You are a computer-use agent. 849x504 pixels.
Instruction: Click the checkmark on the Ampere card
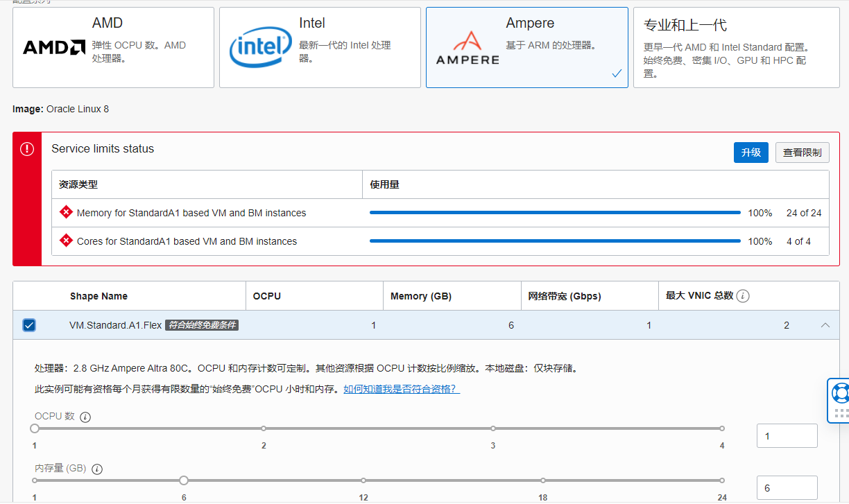point(617,73)
